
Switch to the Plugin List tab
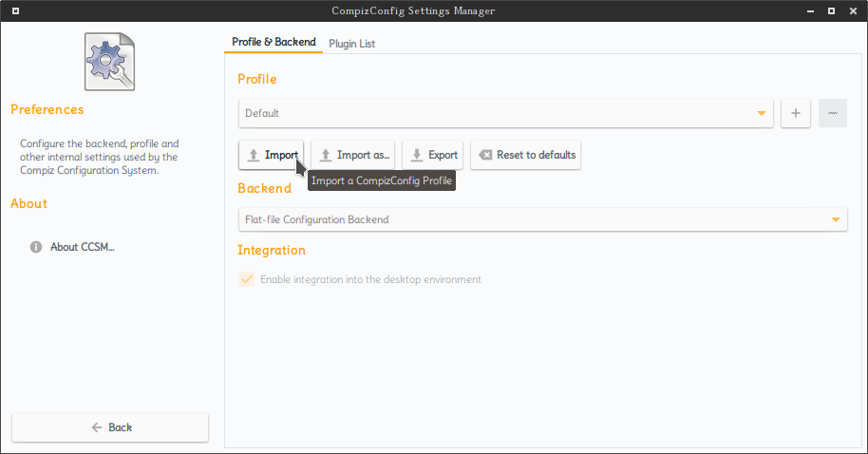(x=351, y=43)
